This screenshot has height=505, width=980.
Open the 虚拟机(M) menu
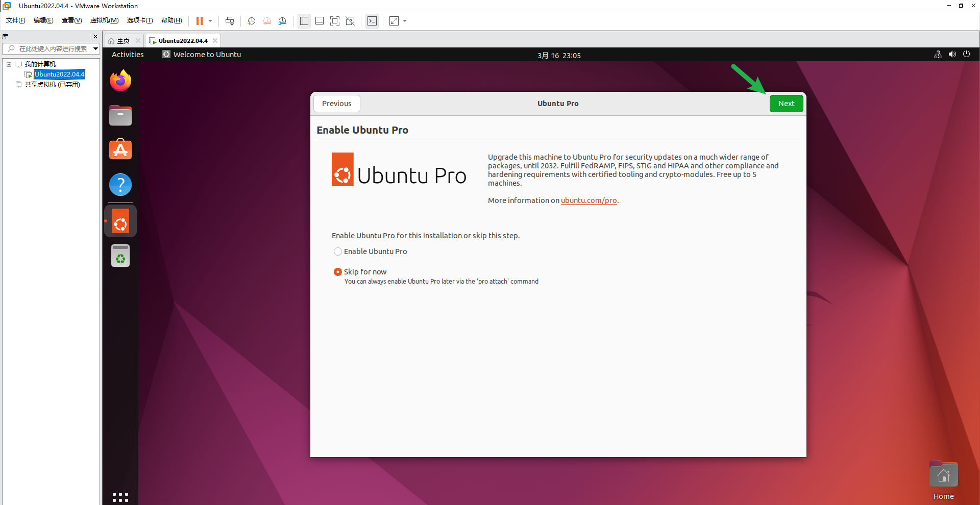(104, 20)
